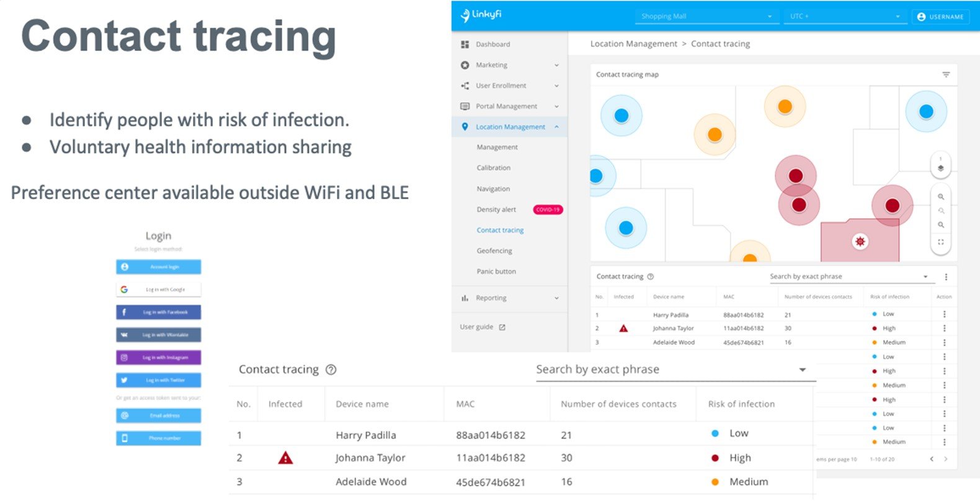
Task: Click the fullscreen map icon
Action: 940,242
